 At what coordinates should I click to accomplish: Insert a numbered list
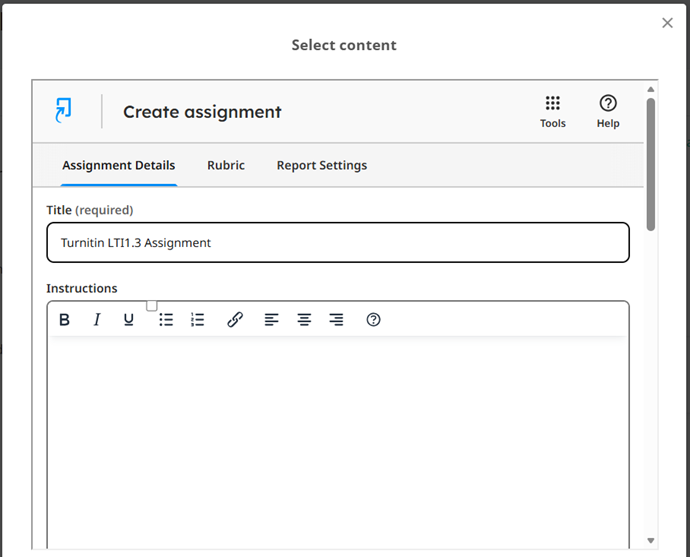click(x=198, y=320)
